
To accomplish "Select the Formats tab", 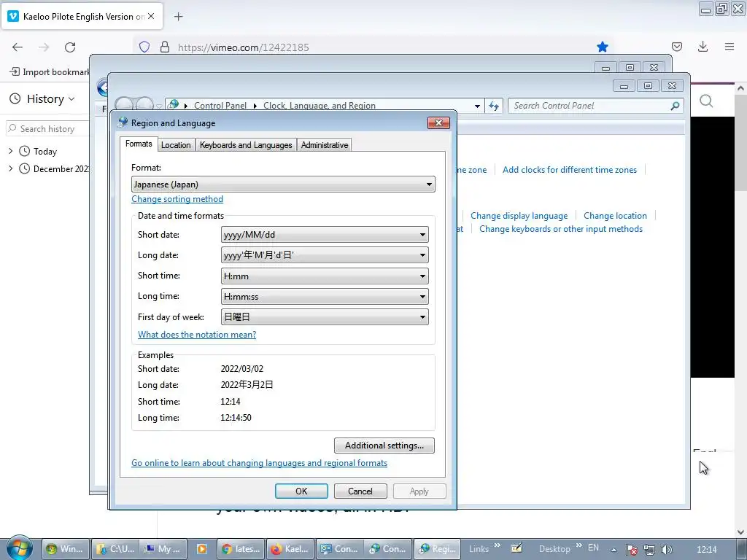I will 139,144.
